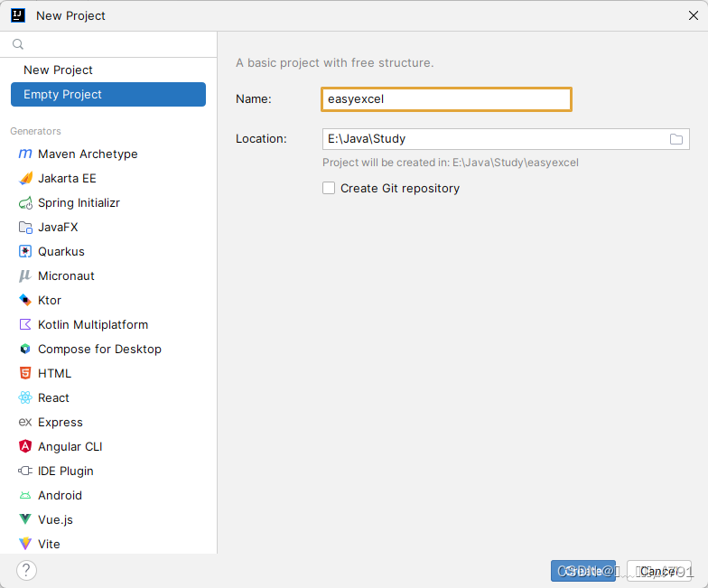Click the Express ex icon
This screenshot has height=588, width=708.
[x=25, y=423]
